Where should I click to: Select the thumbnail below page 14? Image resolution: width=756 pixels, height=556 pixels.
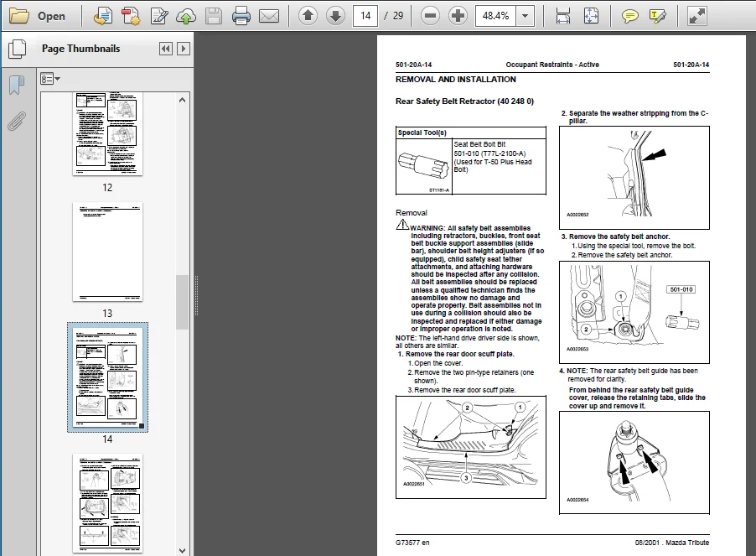107,503
